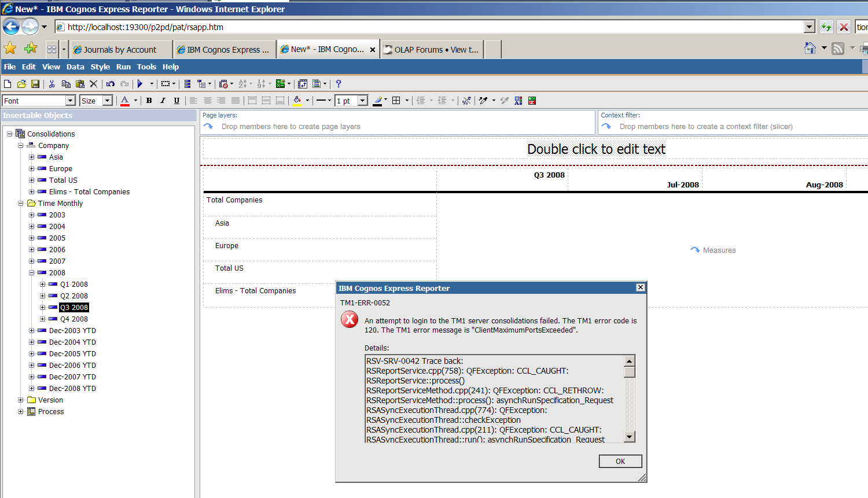
Task: Click the New report icon
Action: [8, 84]
